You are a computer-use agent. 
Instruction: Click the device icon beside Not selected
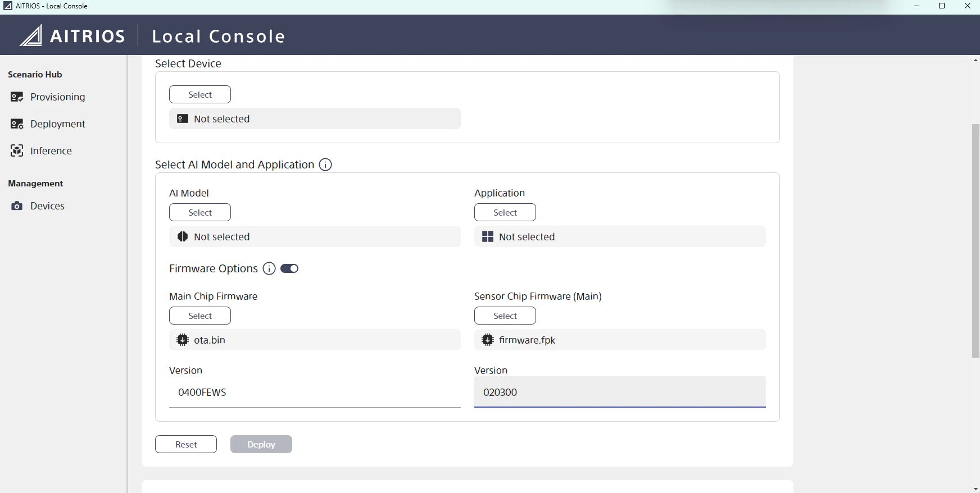(183, 118)
